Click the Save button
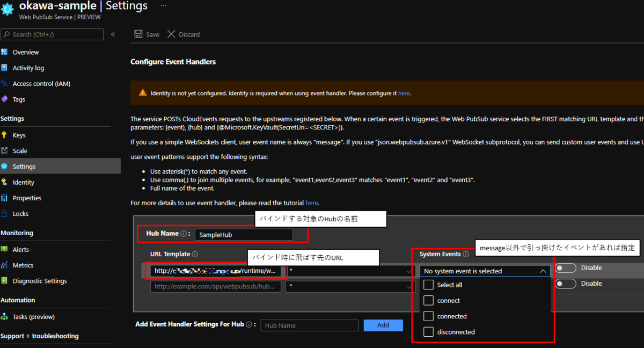 (147, 34)
